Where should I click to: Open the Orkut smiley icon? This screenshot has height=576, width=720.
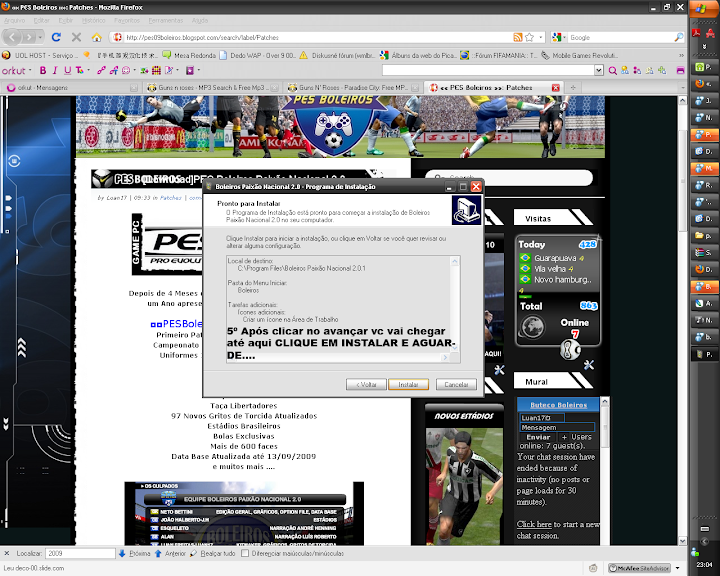pyautogui.click(x=125, y=70)
